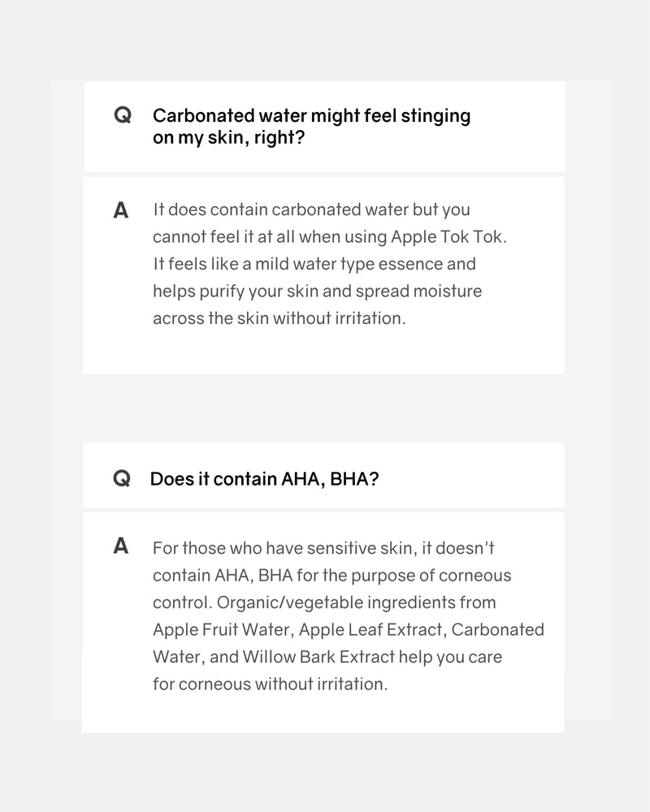
Task: Click "across the skin without irritation" line
Action: 279,318
